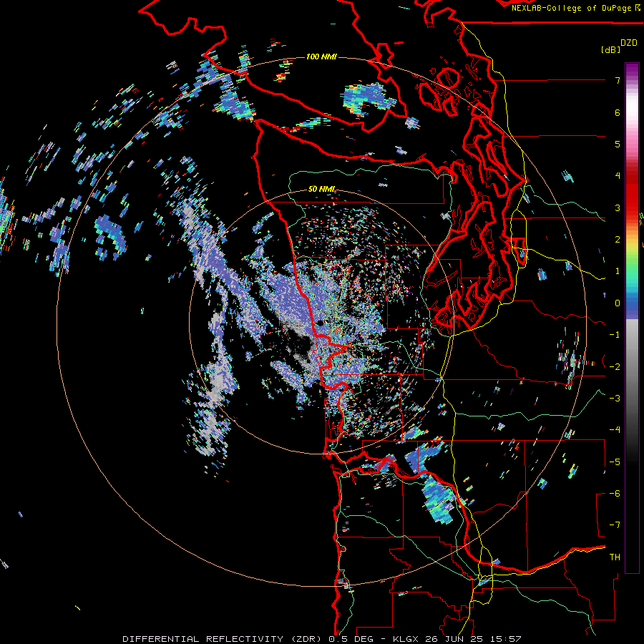
Task: Click the -2 value on color scale
Action: pos(615,367)
